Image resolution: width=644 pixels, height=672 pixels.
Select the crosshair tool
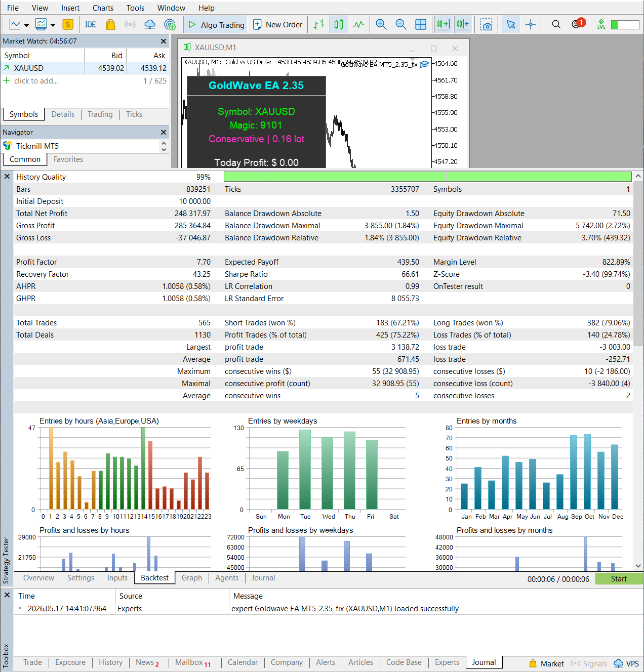[x=531, y=24]
